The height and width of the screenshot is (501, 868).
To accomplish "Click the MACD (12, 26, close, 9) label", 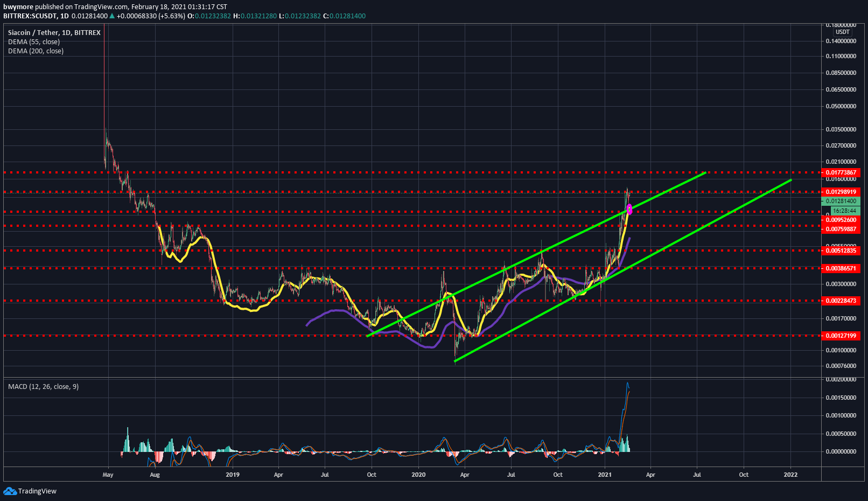I will pyautogui.click(x=43, y=387).
